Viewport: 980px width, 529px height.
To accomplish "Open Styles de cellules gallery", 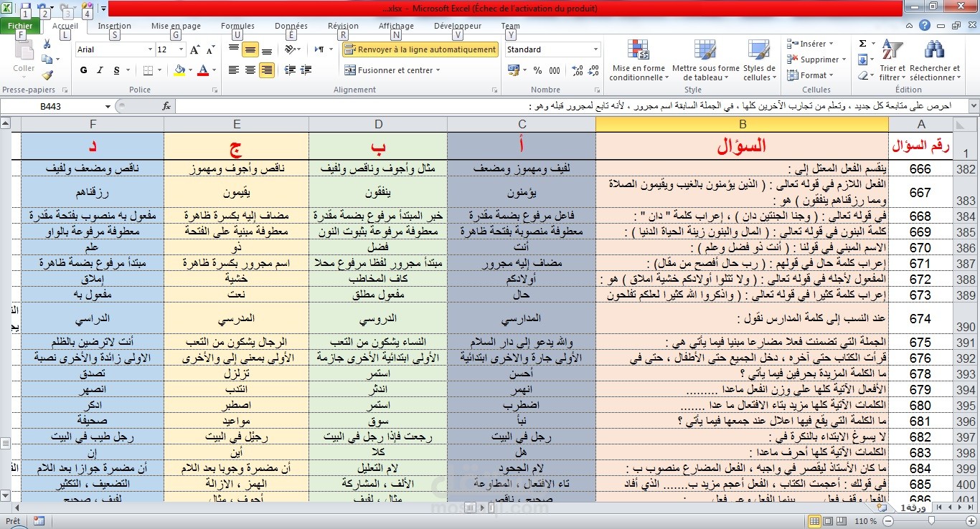I will point(759,59).
